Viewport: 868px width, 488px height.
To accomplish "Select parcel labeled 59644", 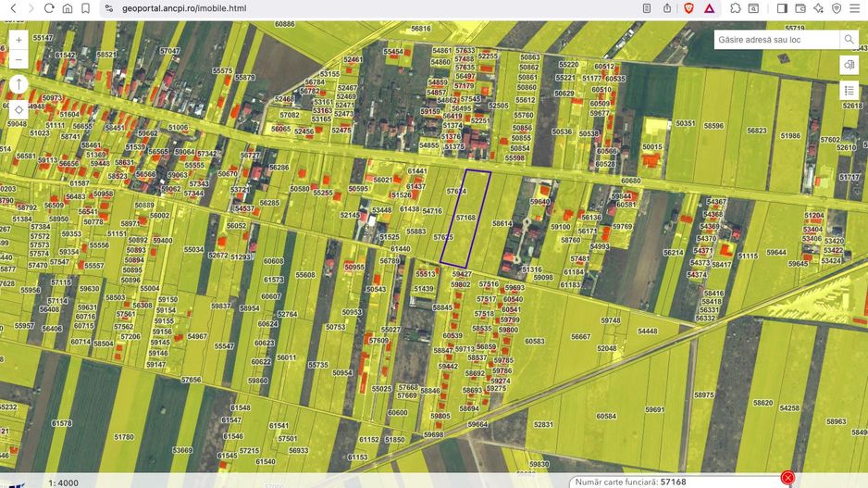I will click(x=776, y=252).
